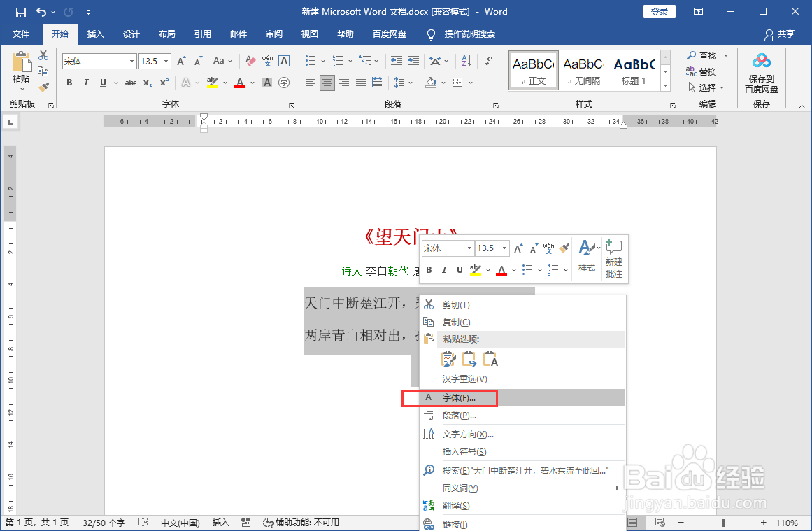
Task: Open the font name dropdown in ribbon
Action: pyautogui.click(x=131, y=61)
